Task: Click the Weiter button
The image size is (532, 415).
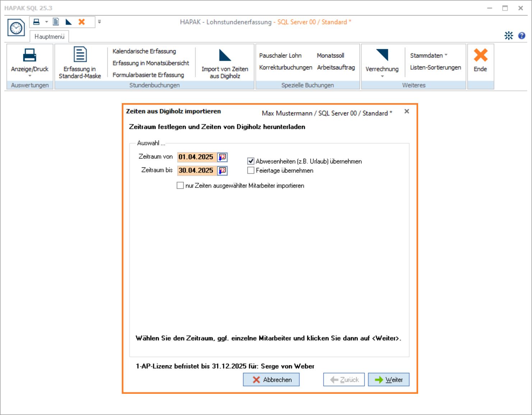Action: click(389, 380)
